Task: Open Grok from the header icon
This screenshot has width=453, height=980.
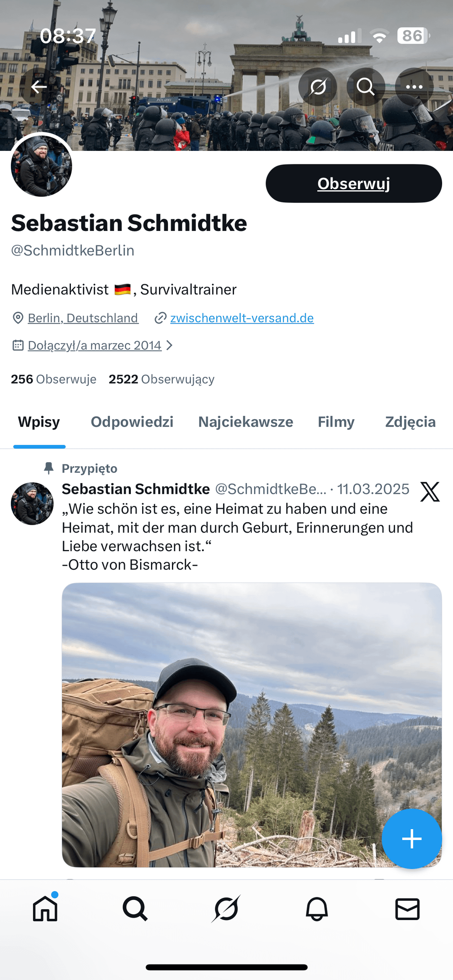Action: pyautogui.click(x=318, y=87)
